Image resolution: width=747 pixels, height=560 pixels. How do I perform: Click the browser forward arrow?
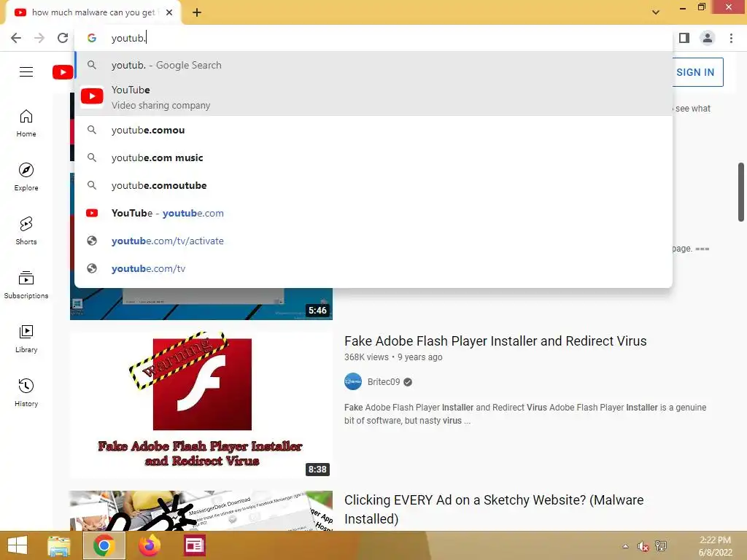[39, 38]
